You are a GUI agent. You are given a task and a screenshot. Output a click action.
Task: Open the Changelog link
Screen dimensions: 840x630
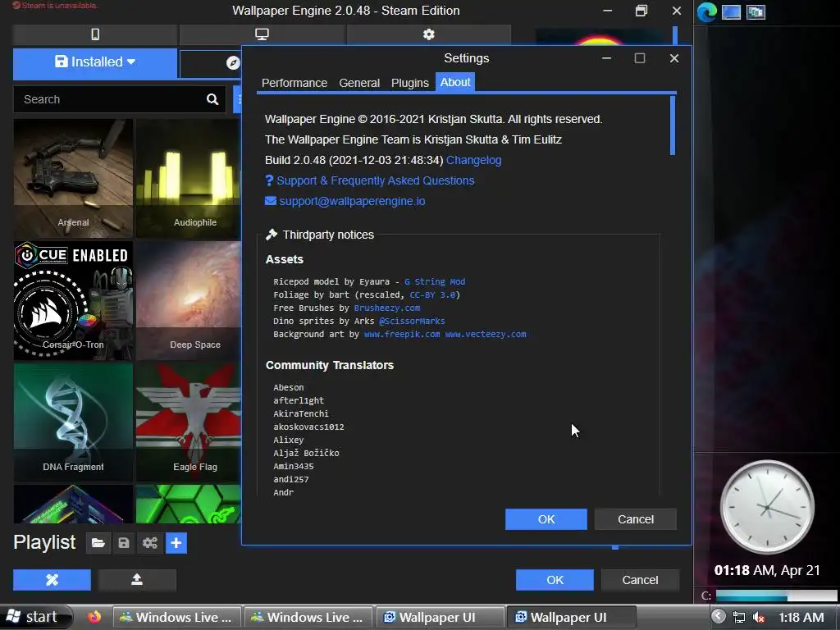click(473, 160)
